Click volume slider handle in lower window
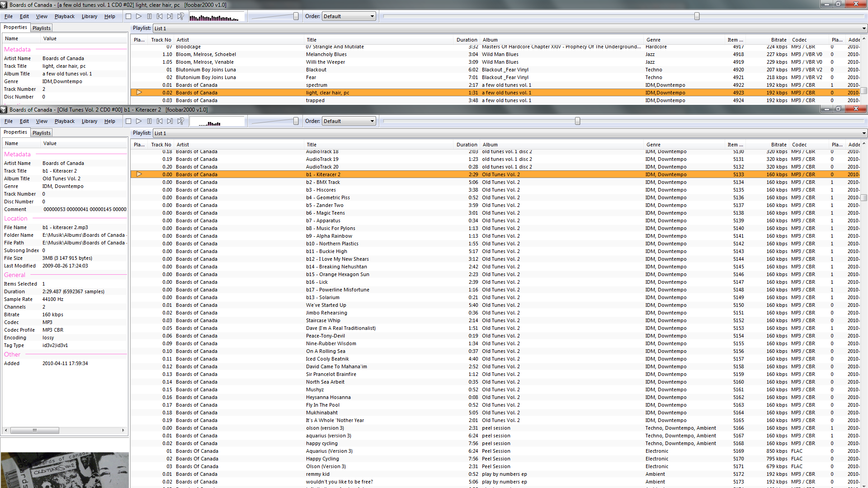The image size is (868, 488). click(296, 121)
